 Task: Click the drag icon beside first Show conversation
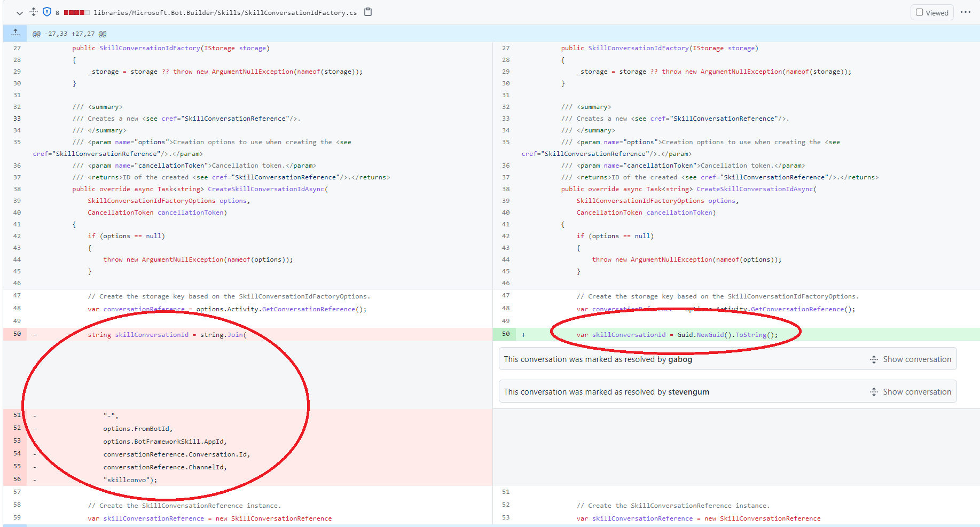(x=874, y=359)
